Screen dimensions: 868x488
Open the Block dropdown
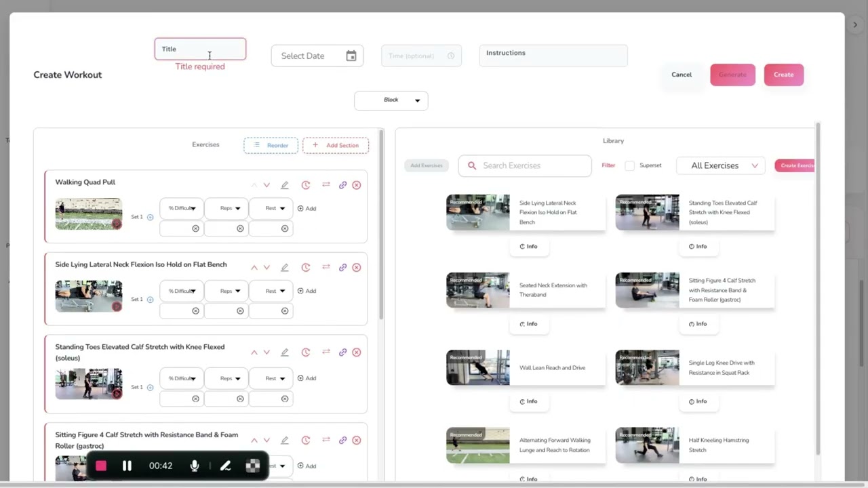pos(391,100)
